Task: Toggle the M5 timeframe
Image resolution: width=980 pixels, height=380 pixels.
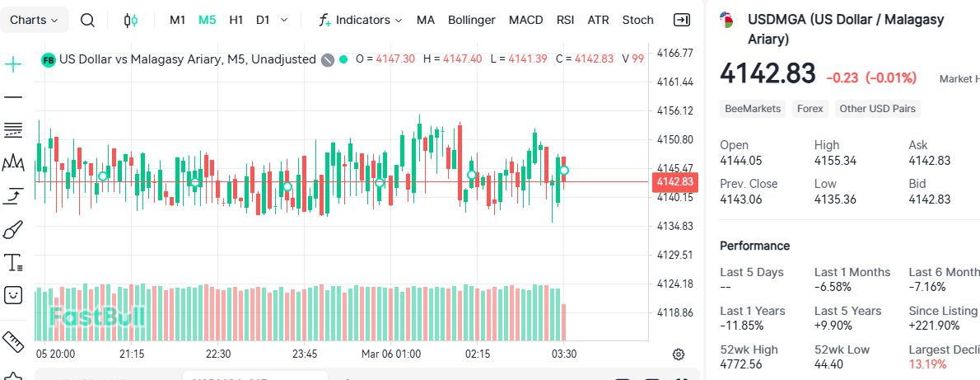Action: [207, 20]
